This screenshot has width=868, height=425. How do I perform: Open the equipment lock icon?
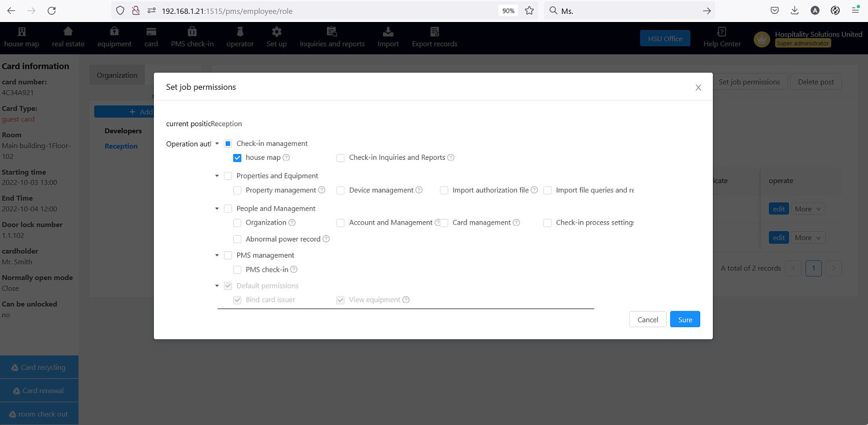115,32
